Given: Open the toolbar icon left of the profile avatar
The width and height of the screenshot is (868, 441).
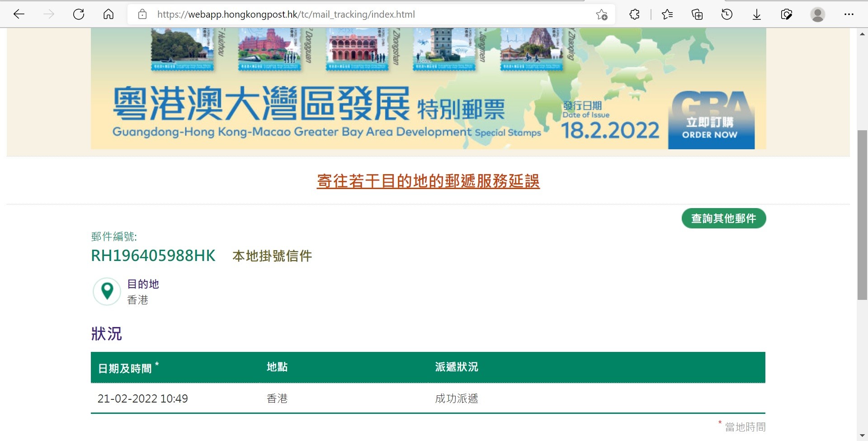Looking at the screenshot, I should click(x=787, y=14).
